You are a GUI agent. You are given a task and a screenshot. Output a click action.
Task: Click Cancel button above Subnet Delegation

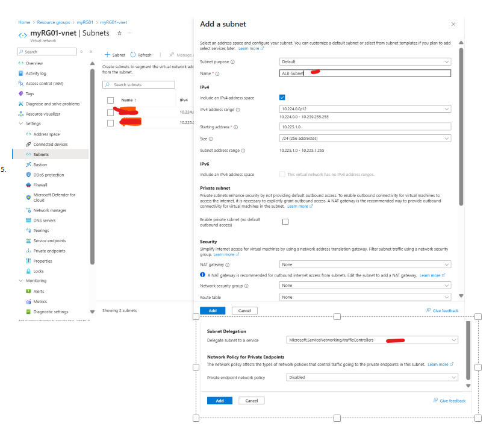click(244, 311)
